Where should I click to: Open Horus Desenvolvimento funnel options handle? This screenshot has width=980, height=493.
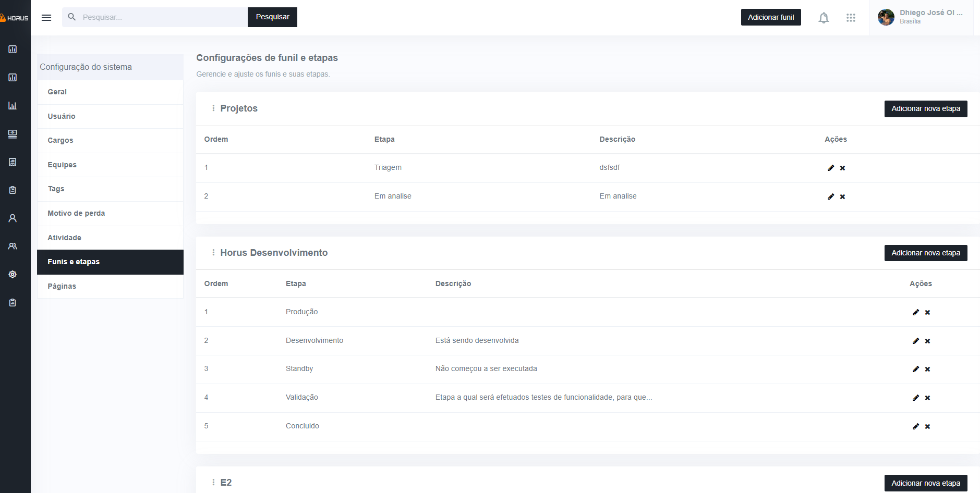pos(213,253)
